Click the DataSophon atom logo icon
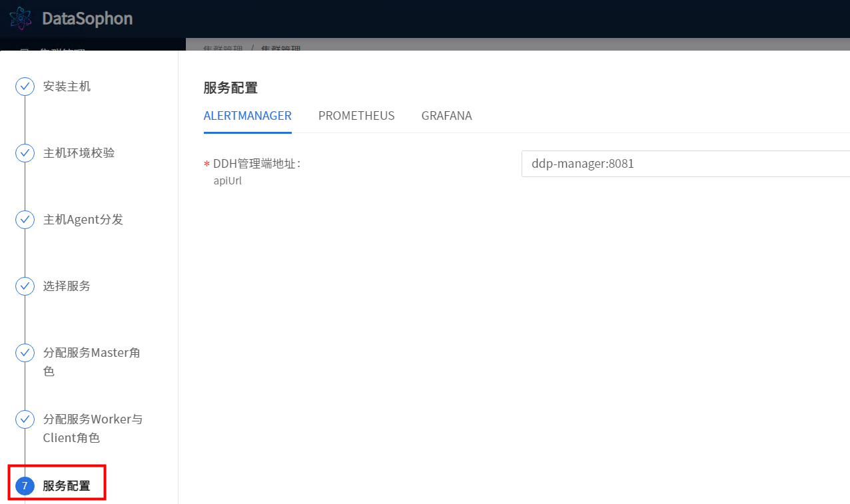The width and height of the screenshot is (850, 504). coord(21,19)
